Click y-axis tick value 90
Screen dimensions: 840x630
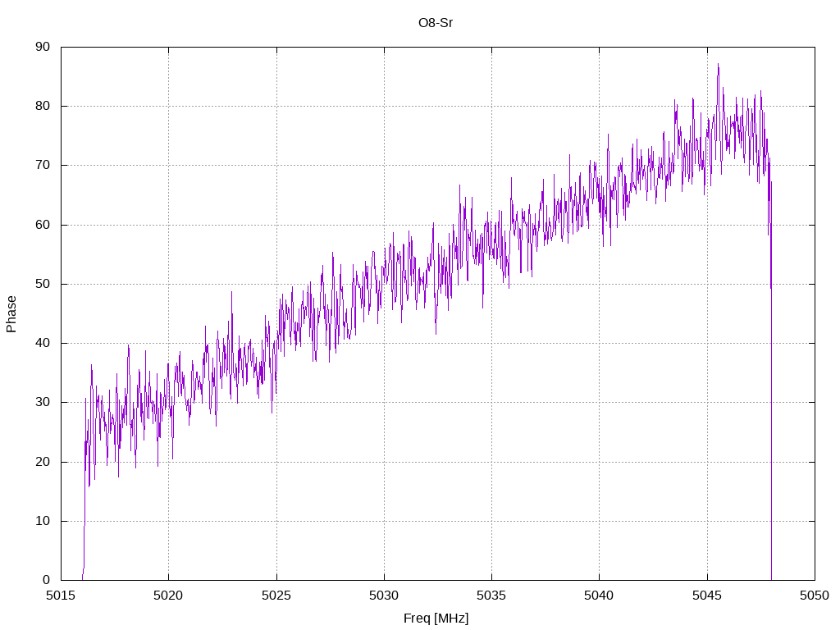point(43,47)
